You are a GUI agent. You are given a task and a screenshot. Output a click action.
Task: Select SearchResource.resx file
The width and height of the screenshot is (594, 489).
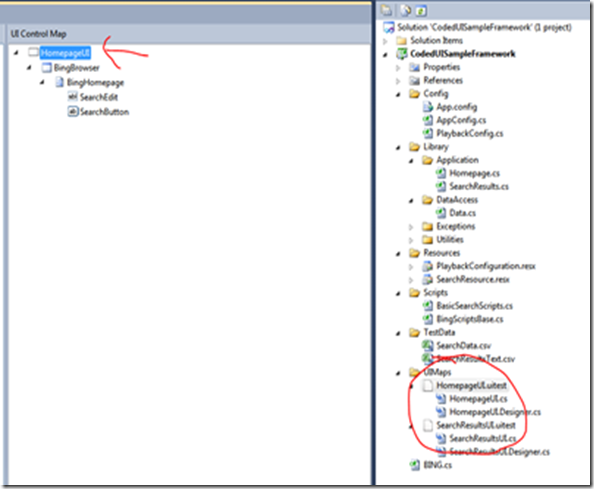pyautogui.click(x=473, y=280)
